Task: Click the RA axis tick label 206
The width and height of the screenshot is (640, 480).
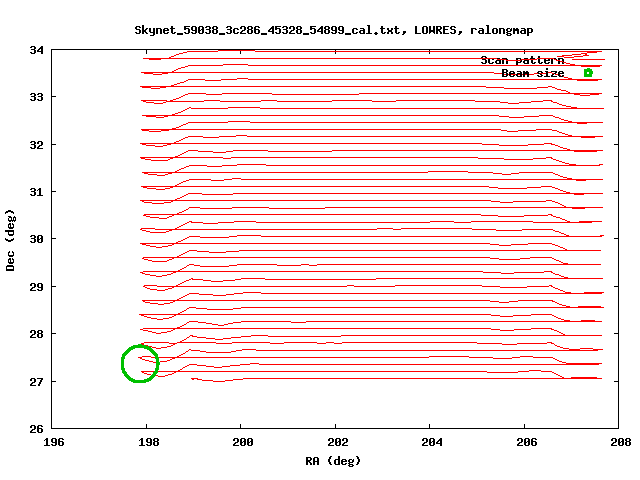Action: click(527, 442)
